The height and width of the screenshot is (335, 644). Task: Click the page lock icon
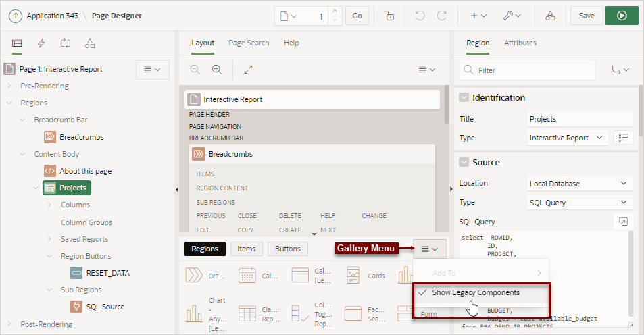(x=389, y=16)
